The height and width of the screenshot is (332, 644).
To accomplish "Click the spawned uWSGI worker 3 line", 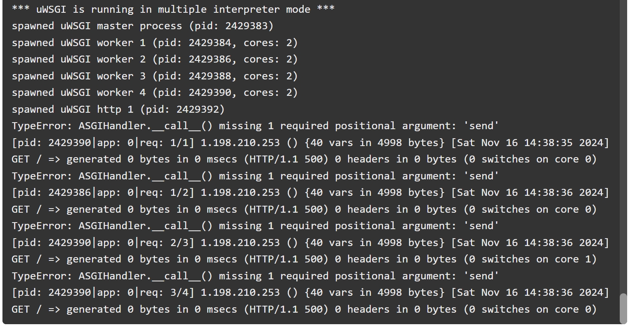I will [x=155, y=76].
